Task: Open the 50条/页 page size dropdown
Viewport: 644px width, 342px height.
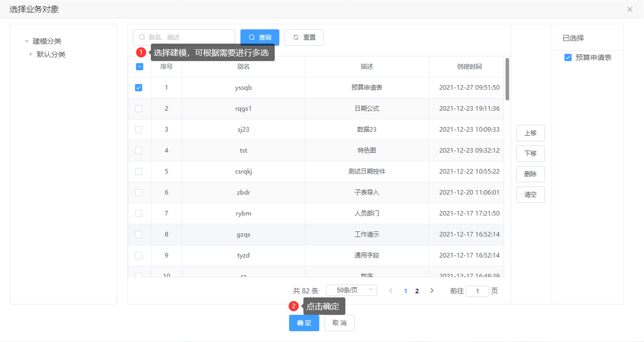Action: coord(351,290)
